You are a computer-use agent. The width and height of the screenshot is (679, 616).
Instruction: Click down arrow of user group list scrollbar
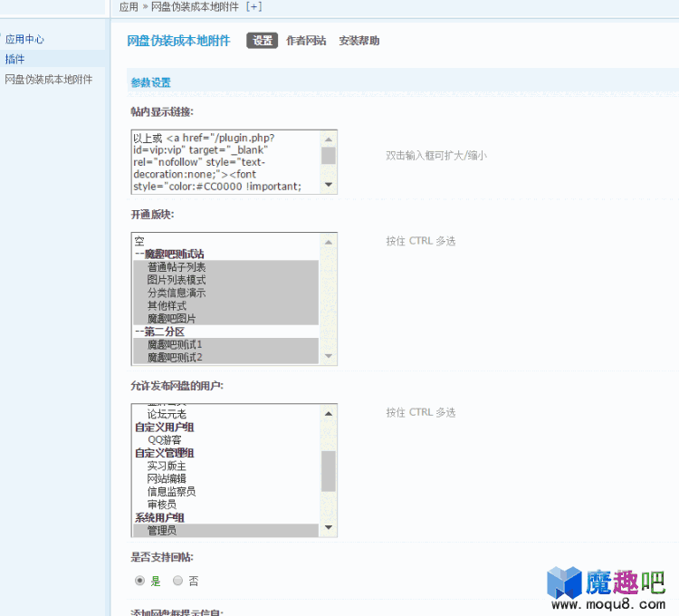(x=329, y=527)
